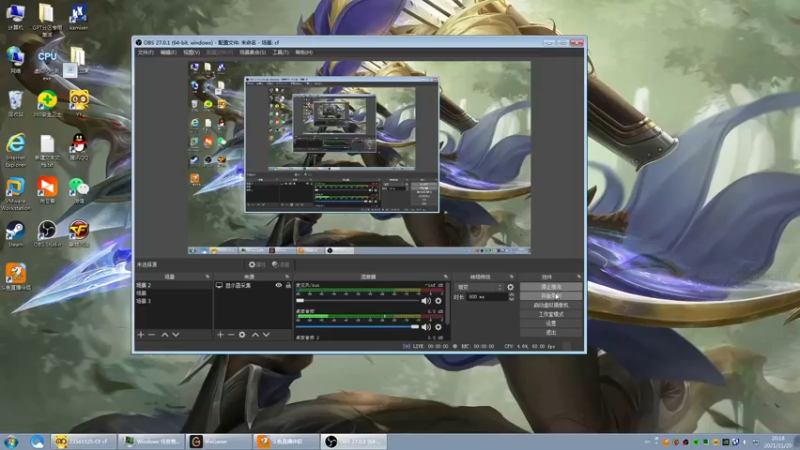Toggle lock on display capture source
This screenshot has width=800, height=450.
pos(288,285)
